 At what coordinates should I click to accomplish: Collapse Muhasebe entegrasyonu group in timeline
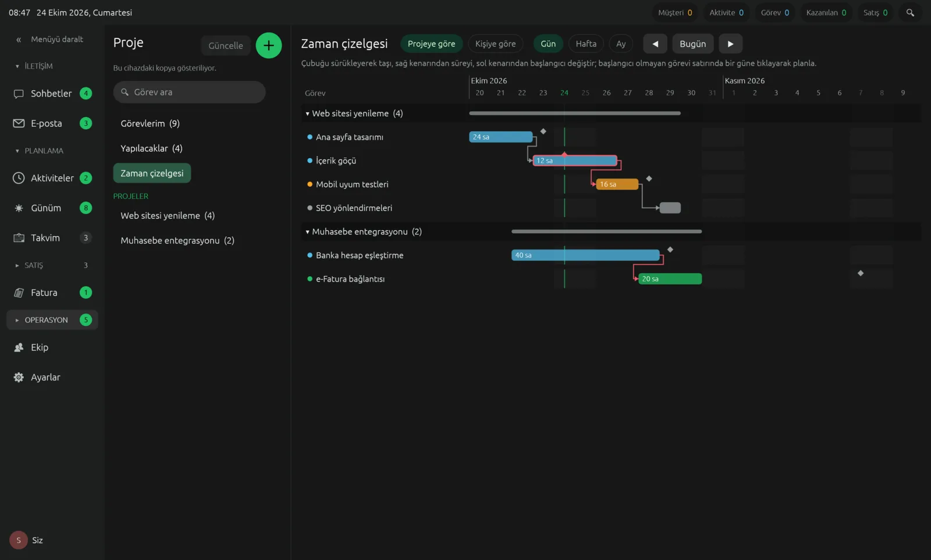click(x=307, y=232)
